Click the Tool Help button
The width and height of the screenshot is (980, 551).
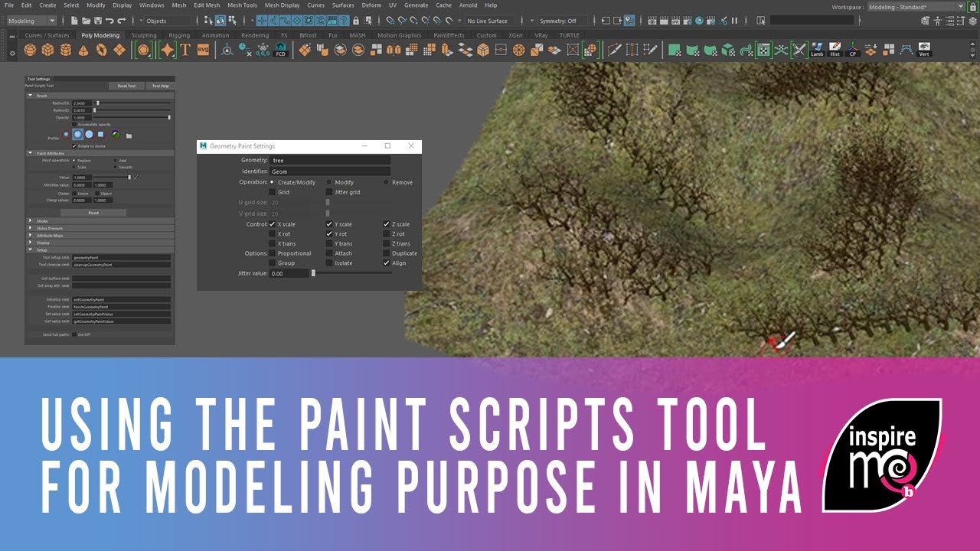[160, 86]
